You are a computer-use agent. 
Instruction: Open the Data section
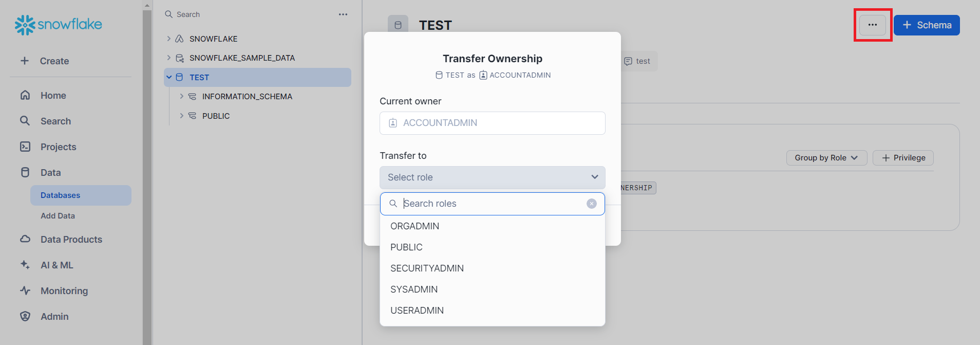pyautogui.click(x=50, y=173)
